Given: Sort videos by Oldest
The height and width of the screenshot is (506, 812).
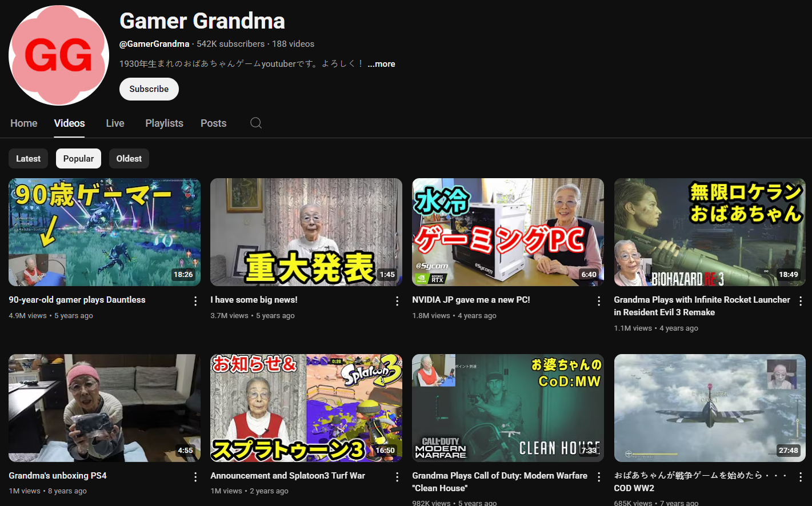Looking at the screenshot, I should click(129, 159).
